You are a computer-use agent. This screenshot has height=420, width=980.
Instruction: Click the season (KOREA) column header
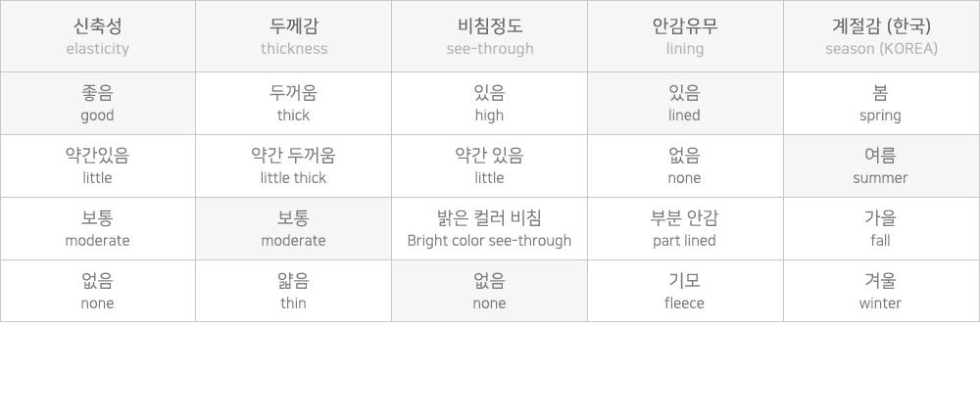[881, 36]
